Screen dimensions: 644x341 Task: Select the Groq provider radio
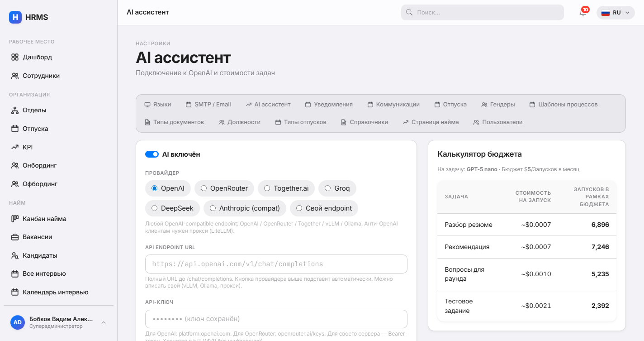328,188
